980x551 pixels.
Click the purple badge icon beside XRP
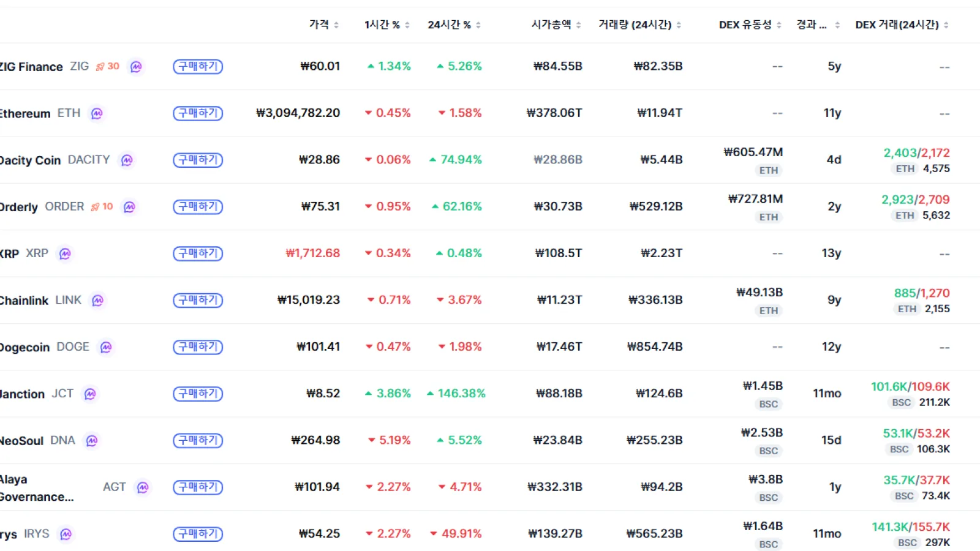click(x=65, y=253)
